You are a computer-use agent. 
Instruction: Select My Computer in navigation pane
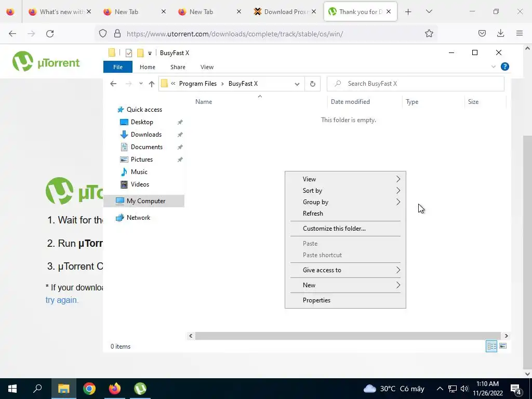point(144,201)
